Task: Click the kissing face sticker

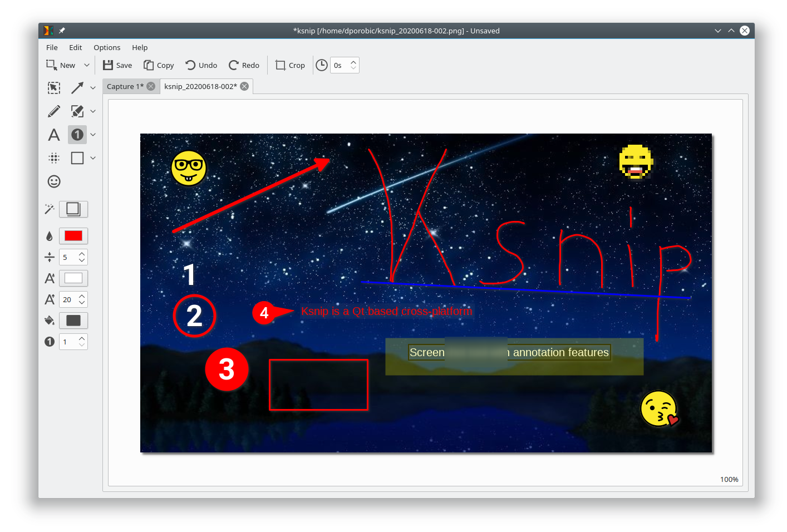Action: pyautogui.click(x=660, y=409)
